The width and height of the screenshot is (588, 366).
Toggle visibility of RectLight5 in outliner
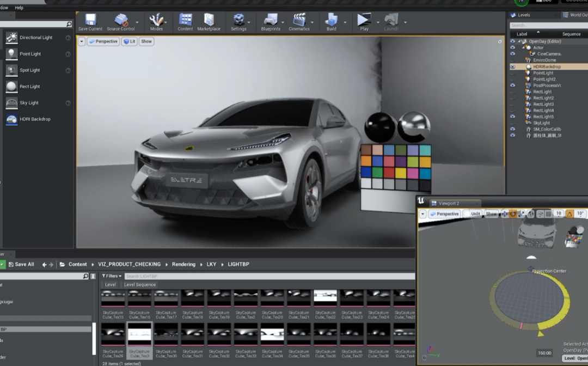click(x=512, y=117)
